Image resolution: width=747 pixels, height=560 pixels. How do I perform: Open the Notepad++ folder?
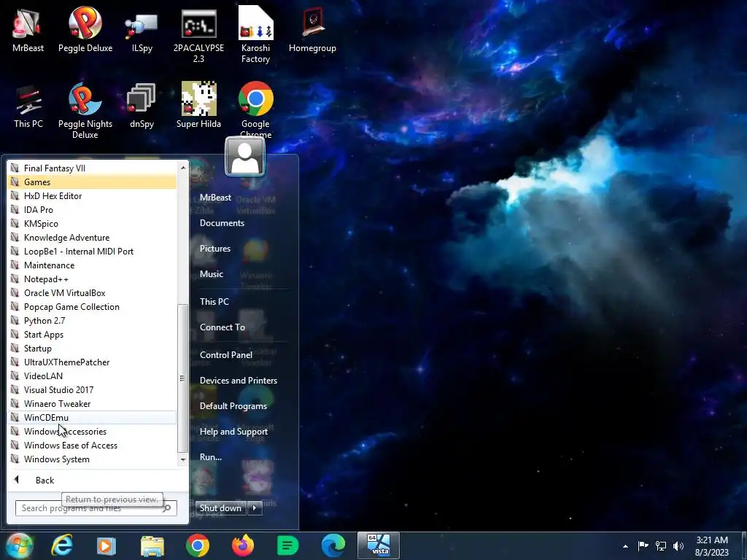coord(93,279)
